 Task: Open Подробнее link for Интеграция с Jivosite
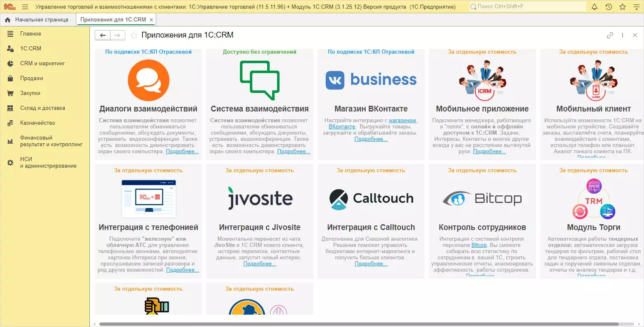coord(260,264)
